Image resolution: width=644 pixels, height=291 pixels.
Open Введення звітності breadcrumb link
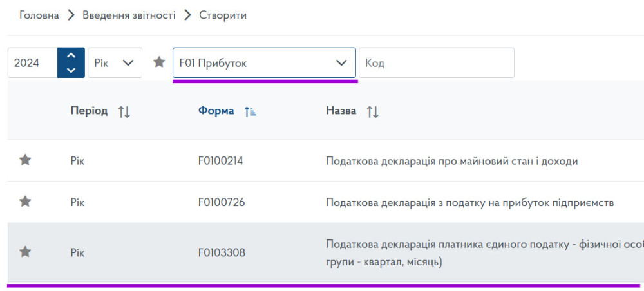(x=129, y=15)
